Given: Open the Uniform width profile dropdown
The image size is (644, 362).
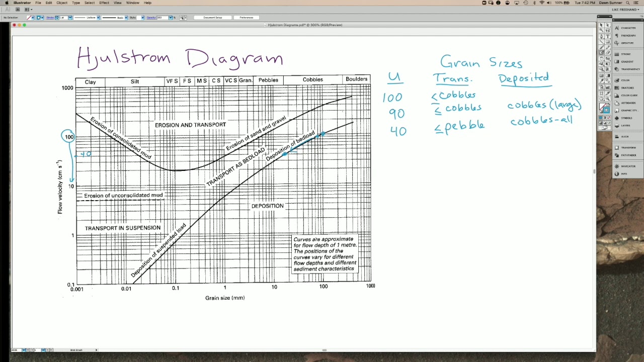Looking at the screenshot, I should (98, 18).
